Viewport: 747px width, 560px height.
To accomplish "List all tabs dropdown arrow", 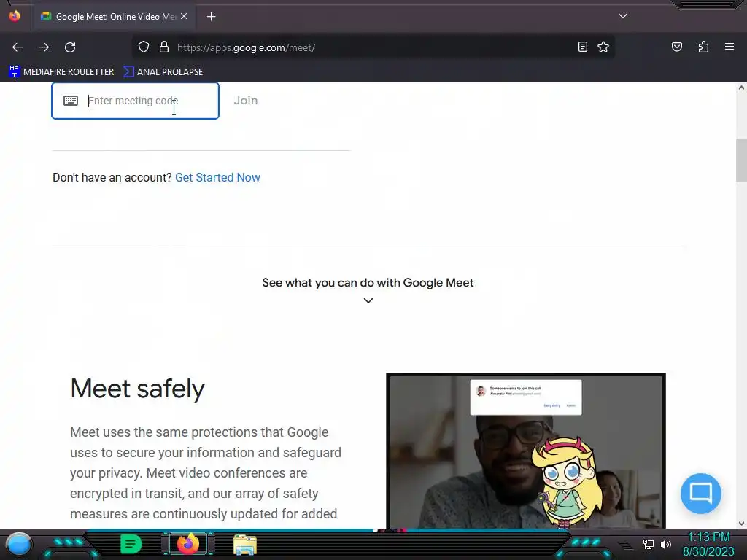I will 623,16.
